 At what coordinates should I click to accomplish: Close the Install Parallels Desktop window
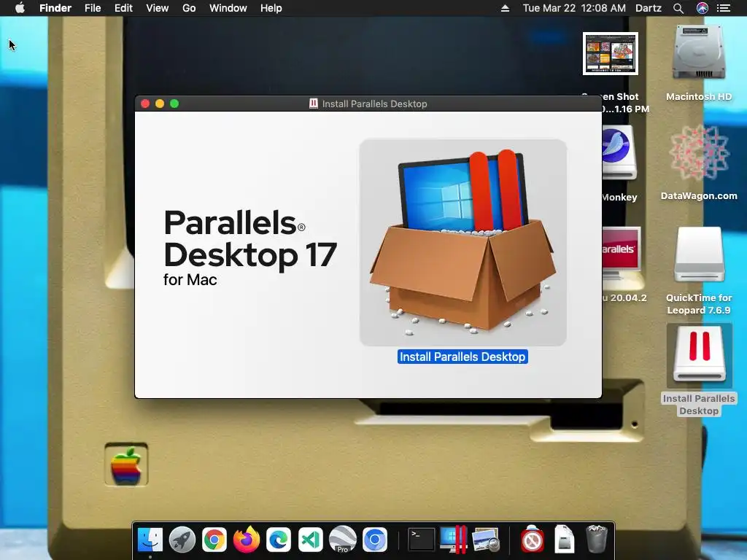click(145, 104)
